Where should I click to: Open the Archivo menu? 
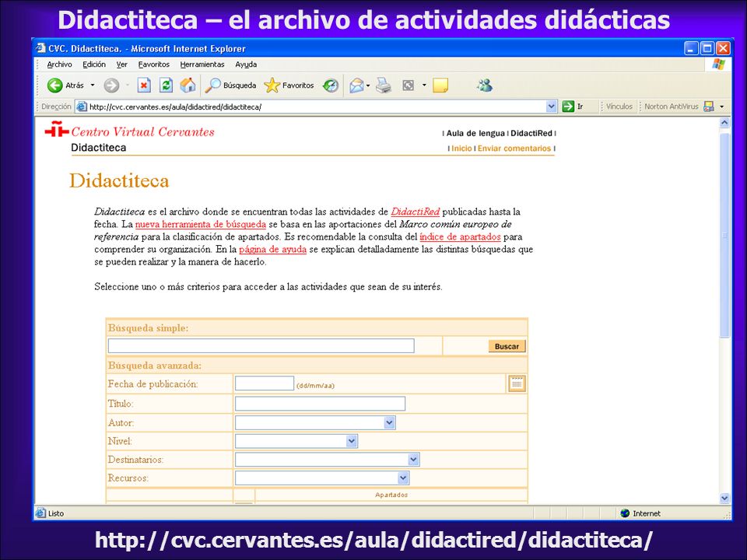click(60, 65)
